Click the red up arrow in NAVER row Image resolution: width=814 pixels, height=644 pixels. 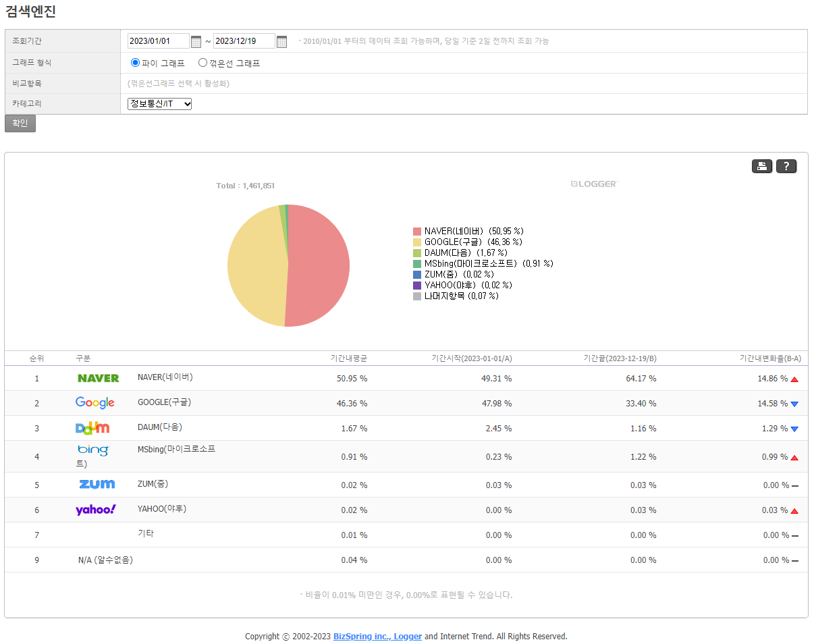click(794, 379)
